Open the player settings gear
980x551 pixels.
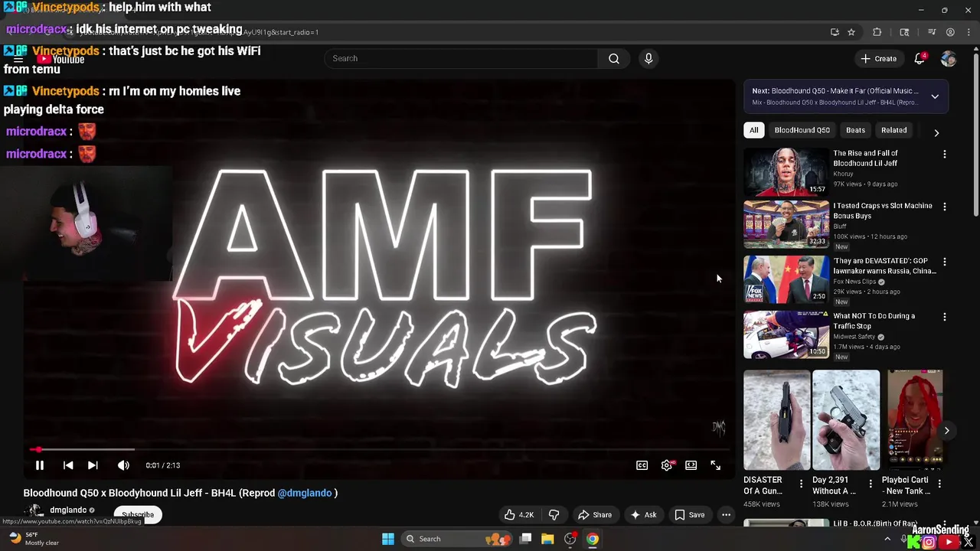tap(667, 465)
